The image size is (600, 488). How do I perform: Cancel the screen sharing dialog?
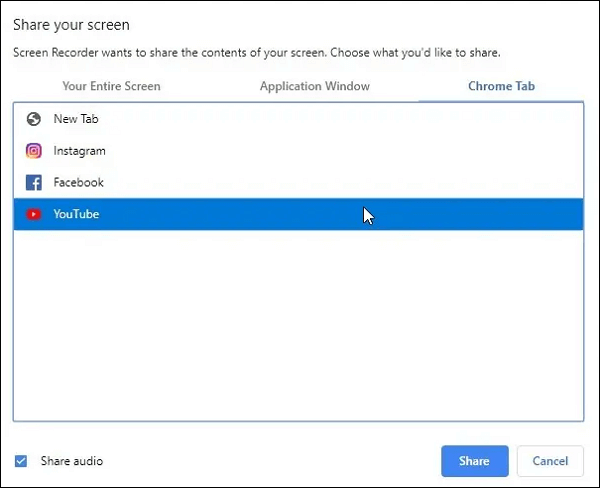[x=550, y=461]
